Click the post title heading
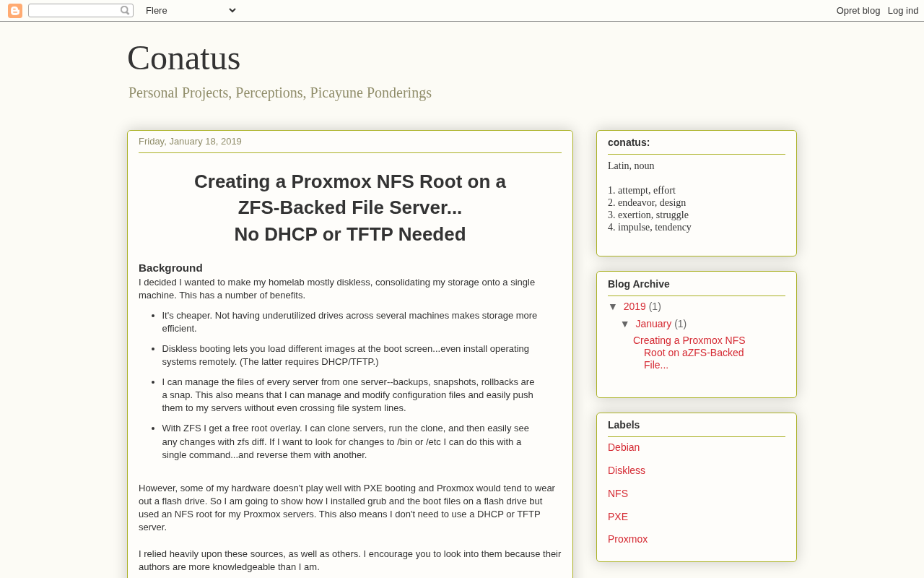The height and width of the screenshot is (578, 924). (x=350, y=208)
